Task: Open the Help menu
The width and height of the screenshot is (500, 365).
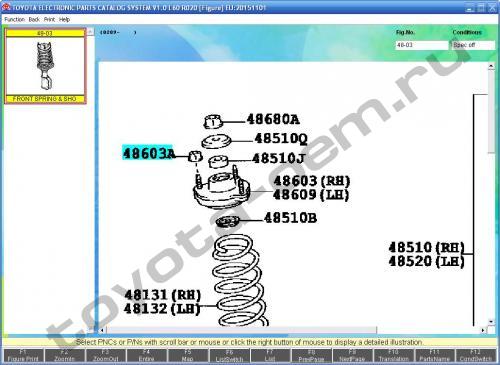Action: [64, 19]
